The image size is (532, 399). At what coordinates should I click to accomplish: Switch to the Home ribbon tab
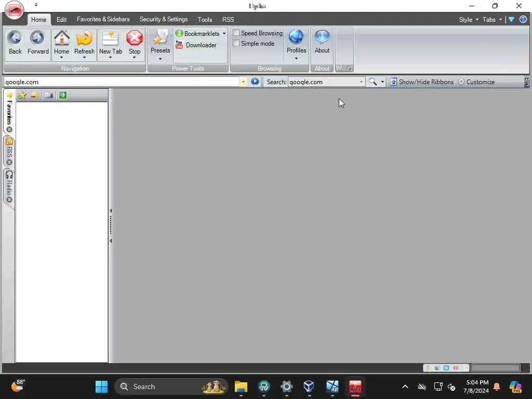coord(38,20)
